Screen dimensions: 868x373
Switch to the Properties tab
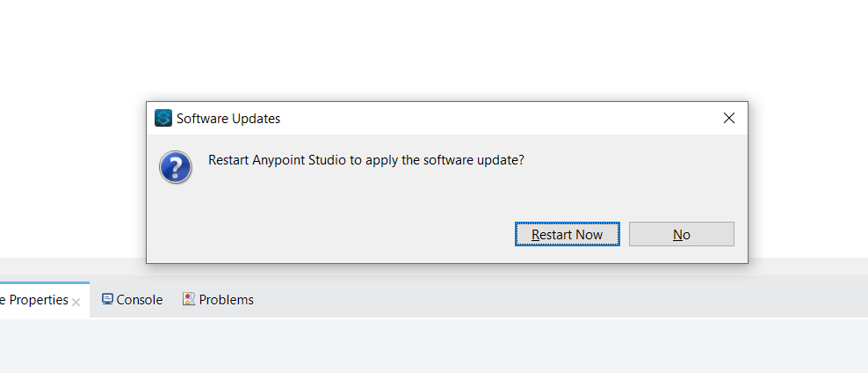[x=35, y=300]
